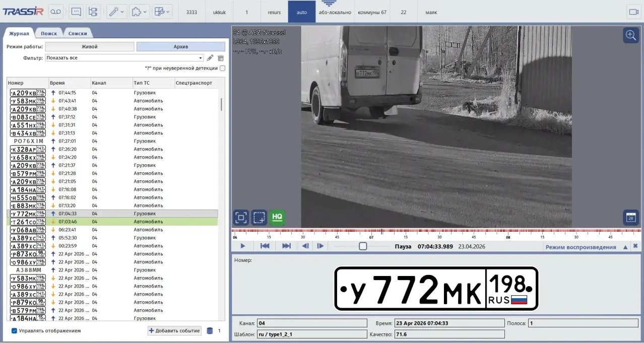
Task: Open the message bubble toolbar icon
Action: point(76,11)
